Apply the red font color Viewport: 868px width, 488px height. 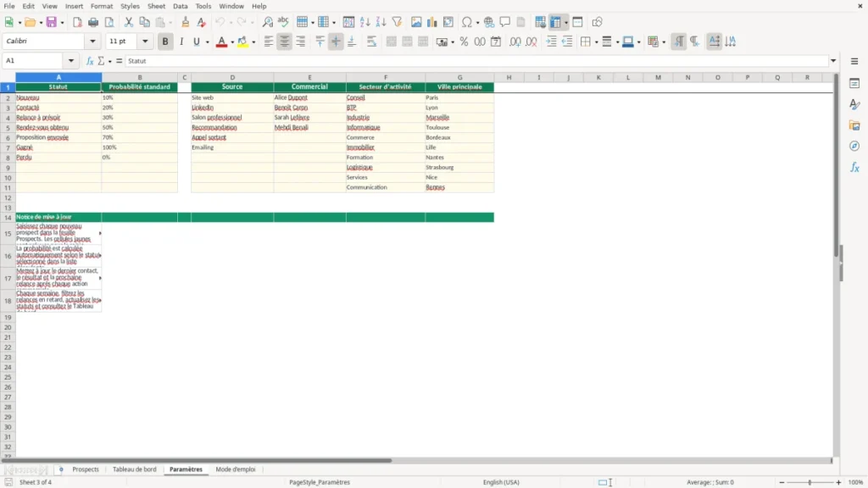[221, 42]
